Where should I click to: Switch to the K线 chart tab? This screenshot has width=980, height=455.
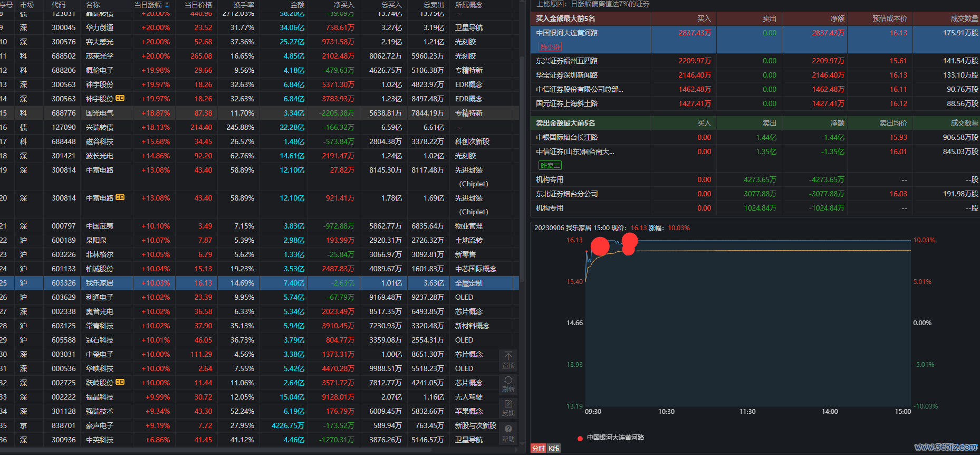554,448
